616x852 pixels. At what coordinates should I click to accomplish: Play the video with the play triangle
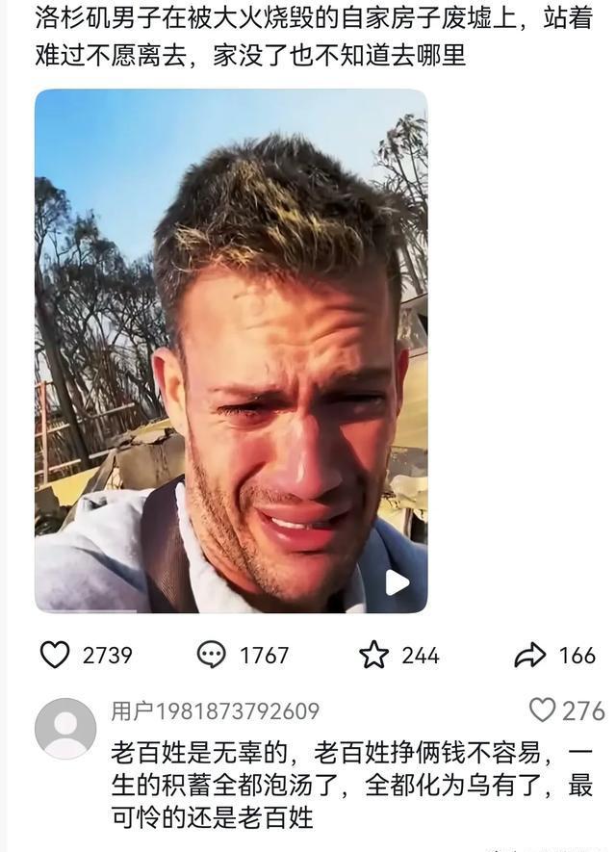click(x=398, y=582)
